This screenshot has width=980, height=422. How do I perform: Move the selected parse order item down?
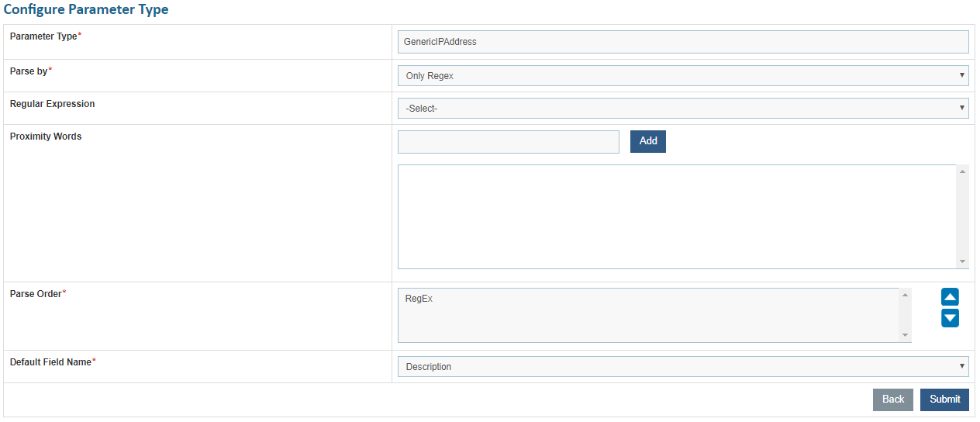[950, 317]
